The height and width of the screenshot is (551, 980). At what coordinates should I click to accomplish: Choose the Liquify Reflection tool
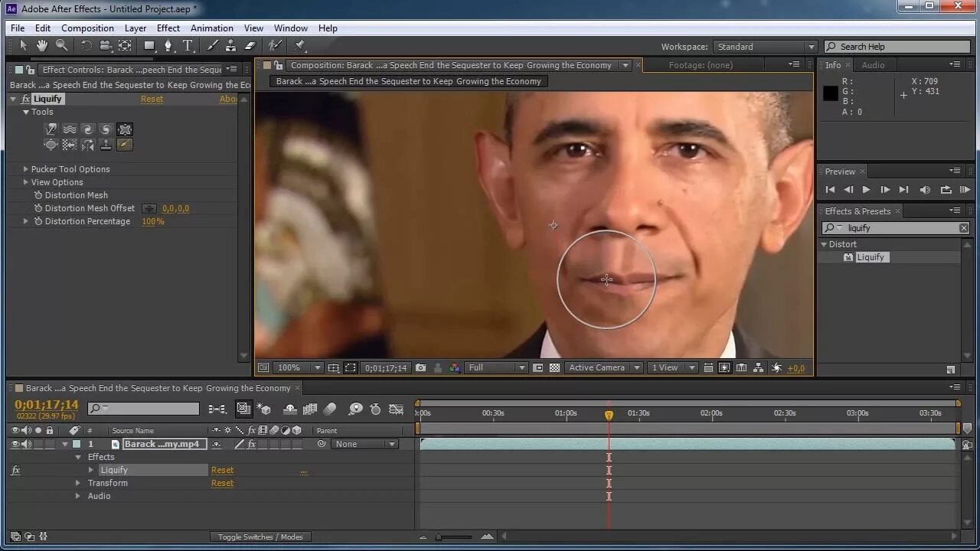pos(88,145)
